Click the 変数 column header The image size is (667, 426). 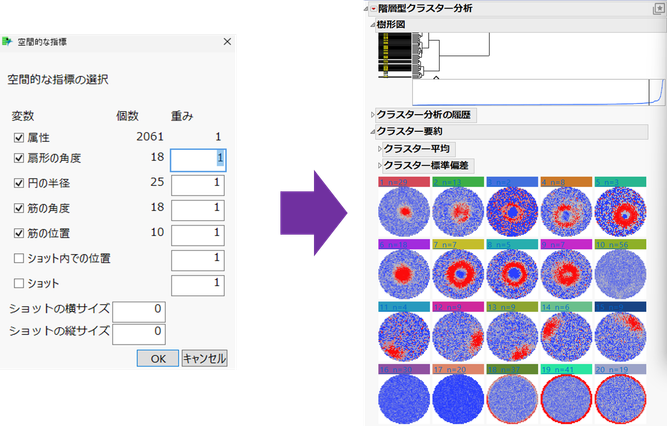[23, 116]
